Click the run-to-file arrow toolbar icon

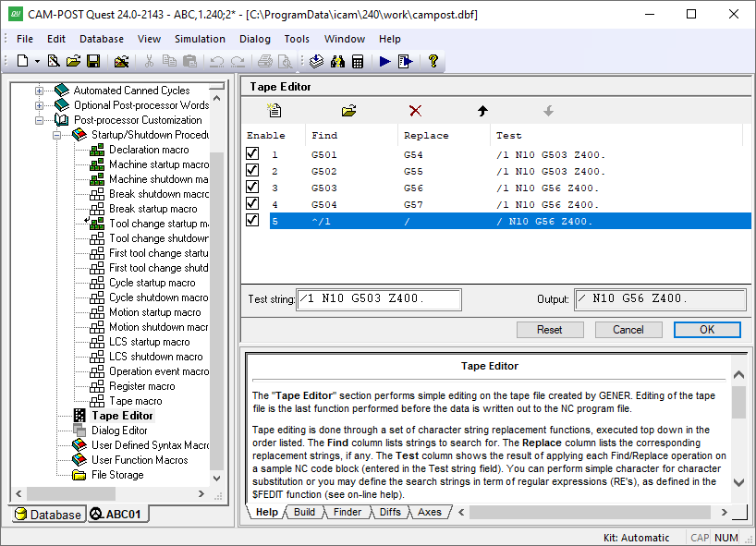(x=406, y=61)
